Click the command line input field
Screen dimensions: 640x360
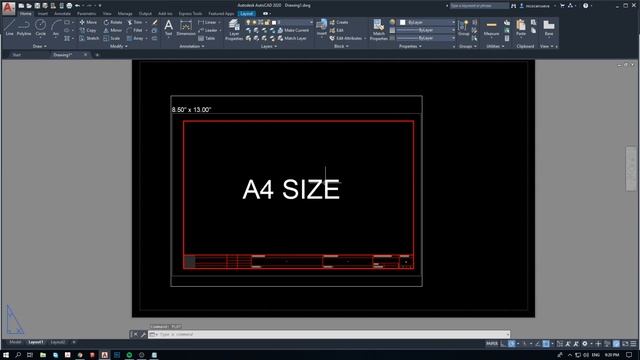point(329,334)
